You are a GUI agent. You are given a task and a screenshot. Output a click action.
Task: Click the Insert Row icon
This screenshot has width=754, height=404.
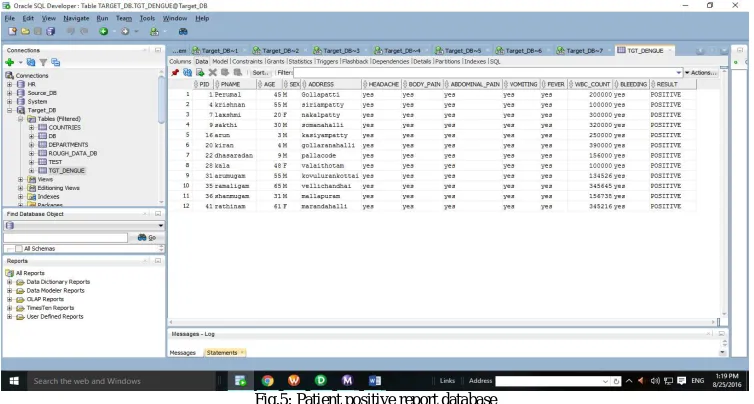[200, 73]
